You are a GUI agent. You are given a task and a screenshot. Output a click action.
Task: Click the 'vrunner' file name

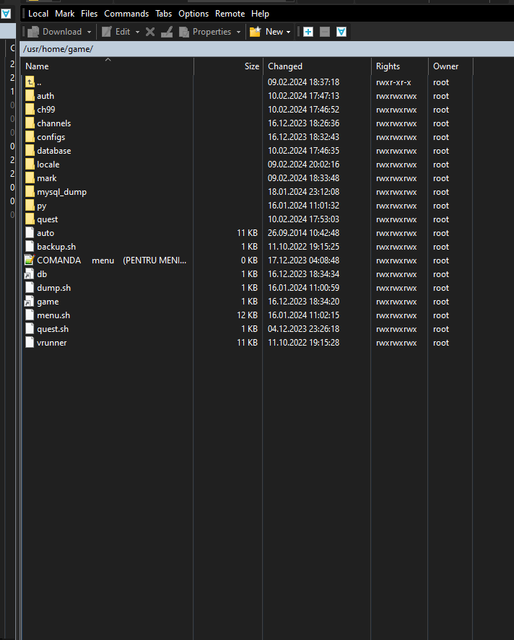pyautogui.click(x=52, y=342)
